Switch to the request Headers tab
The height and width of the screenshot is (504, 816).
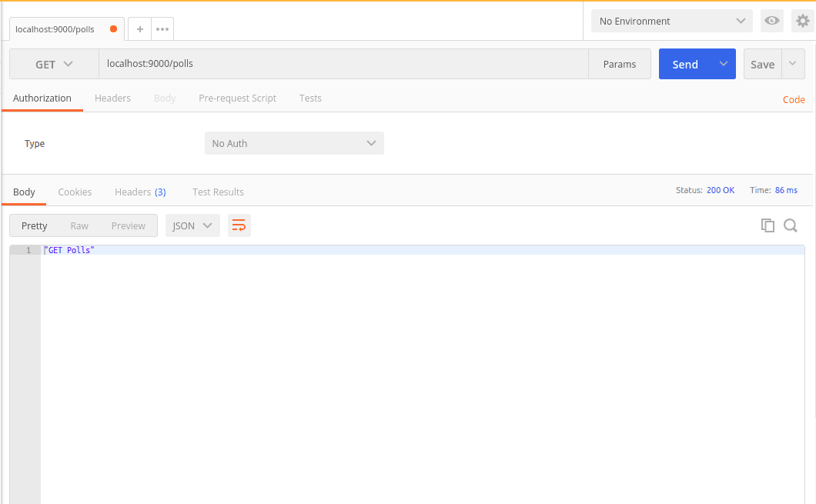click(x=112, y=98)
